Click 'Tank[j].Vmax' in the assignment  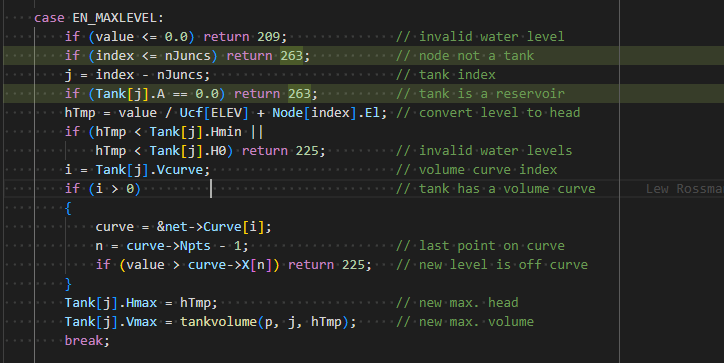(x=111, y=321)
